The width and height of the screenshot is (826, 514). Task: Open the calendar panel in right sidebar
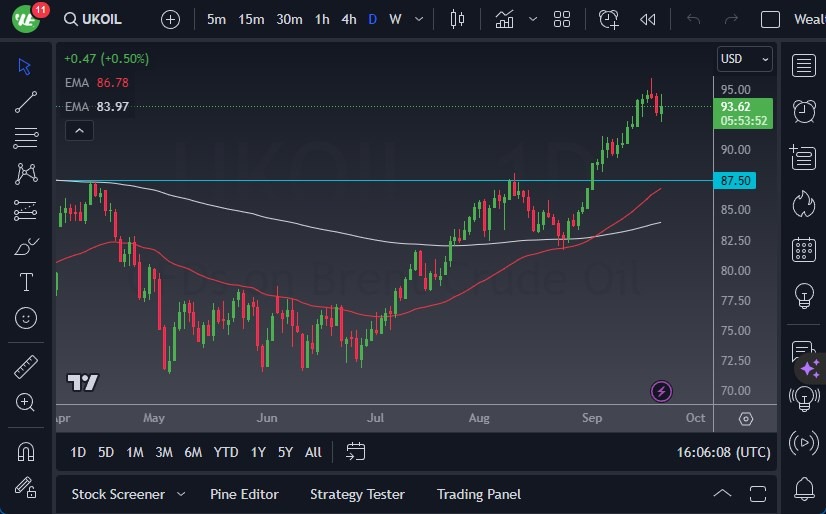click(x=802, y=249)
